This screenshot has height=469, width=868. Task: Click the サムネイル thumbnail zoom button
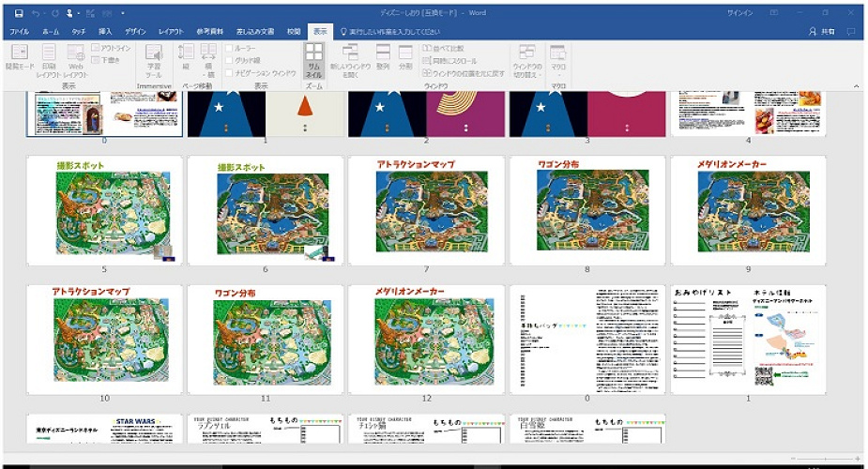[313, 59]
